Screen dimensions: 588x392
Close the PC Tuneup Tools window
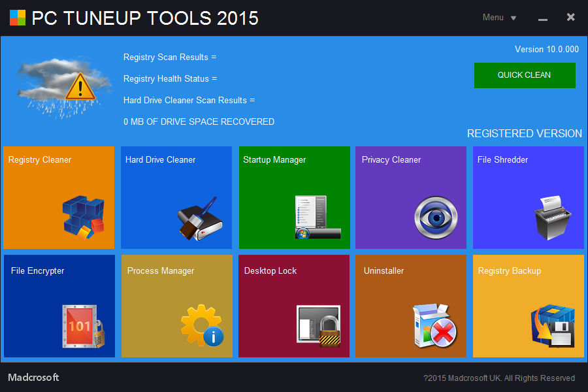click(571, 17)
